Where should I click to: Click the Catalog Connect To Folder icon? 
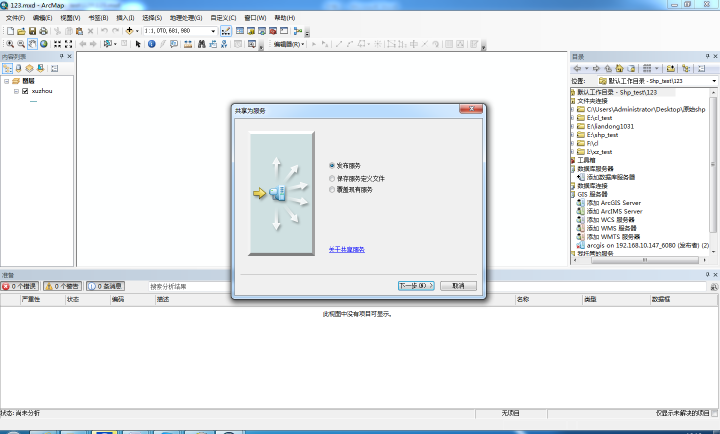tap(670, 68)
